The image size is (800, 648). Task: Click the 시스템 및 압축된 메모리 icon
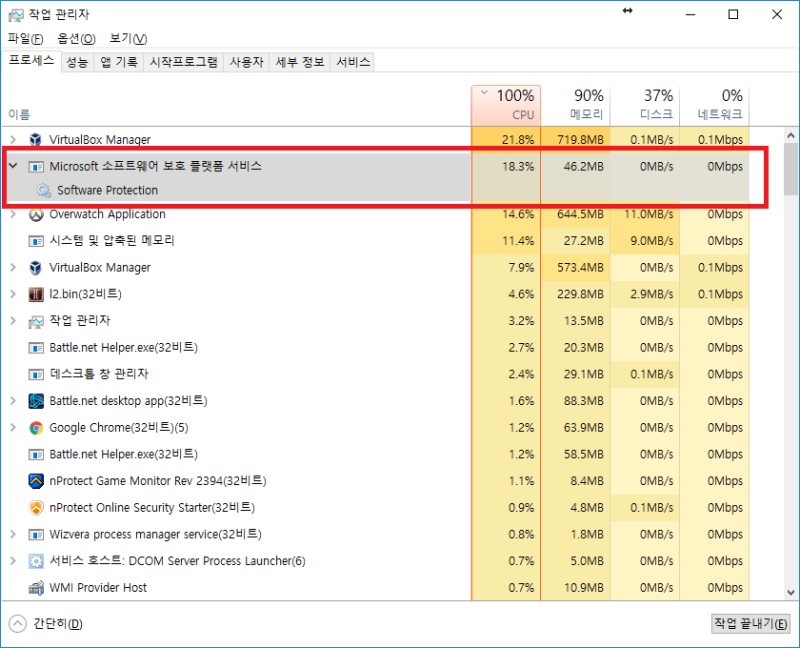pos(36,241)
